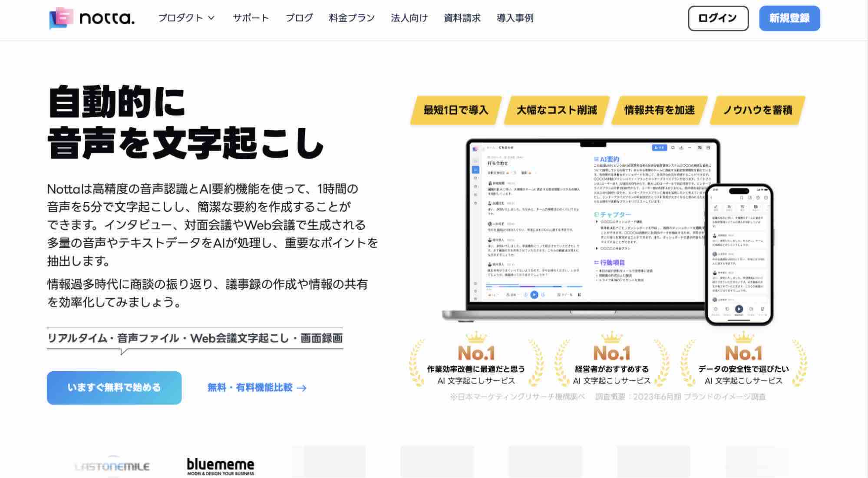Click the arrow icon beside 無料・有料機能比較
Viewport: 868px width, 478px height.
point(301,388)
